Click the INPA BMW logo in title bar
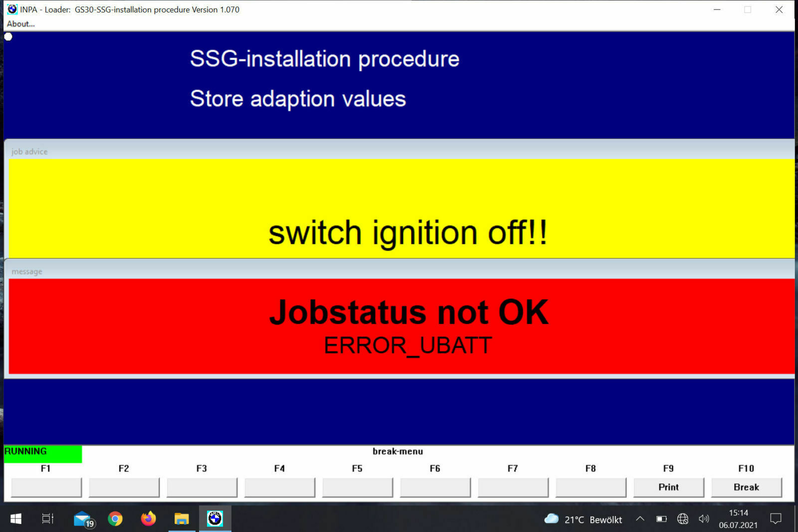This screenshot has height=532, width=798. click(12, 9)
